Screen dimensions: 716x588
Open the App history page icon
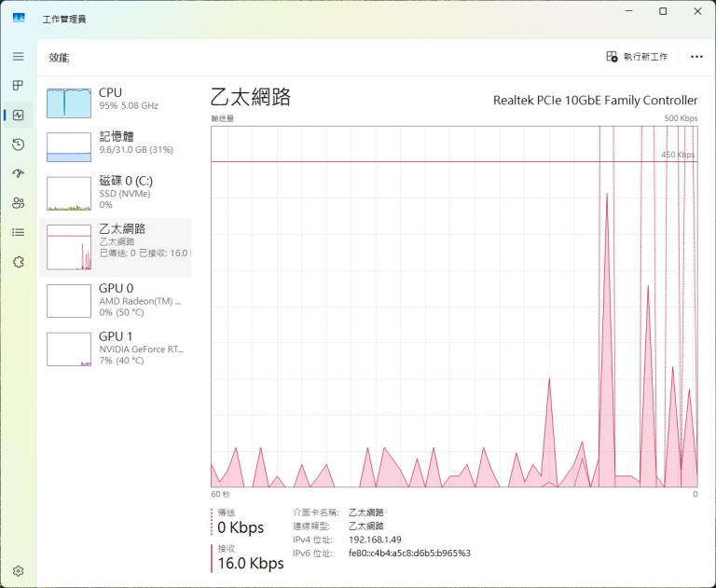click(x=18, y=144)
